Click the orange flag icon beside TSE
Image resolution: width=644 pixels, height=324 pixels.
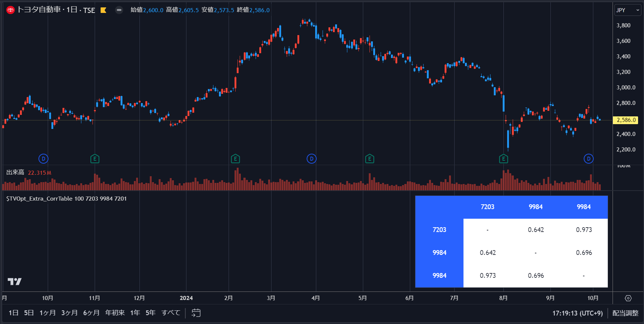104,10
